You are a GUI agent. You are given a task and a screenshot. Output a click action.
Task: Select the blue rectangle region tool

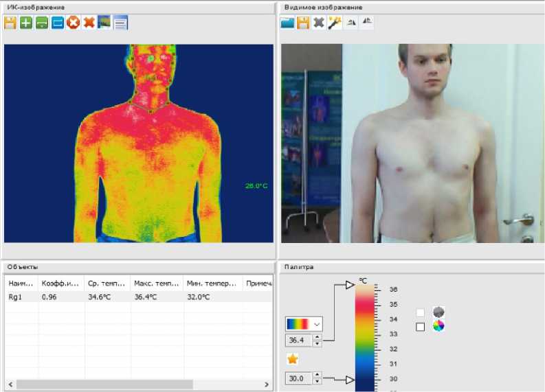(x=58, y=23)
